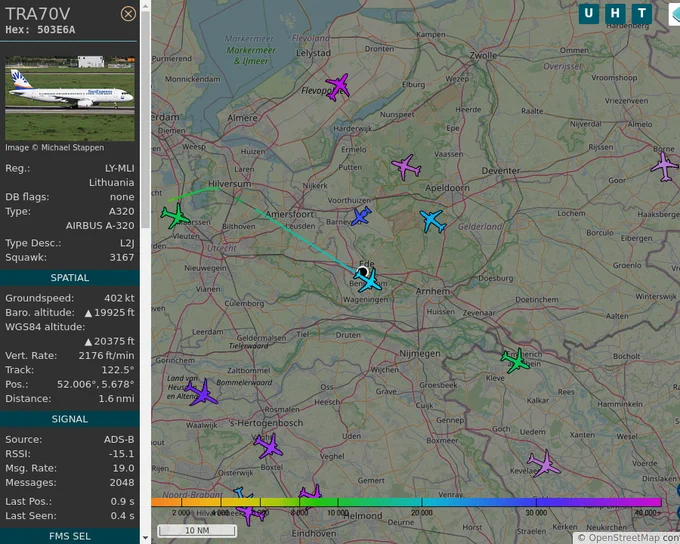Viewport: 680px width, 544px height.
Task: Click the type value A320
Action: (x=121, y=211)
